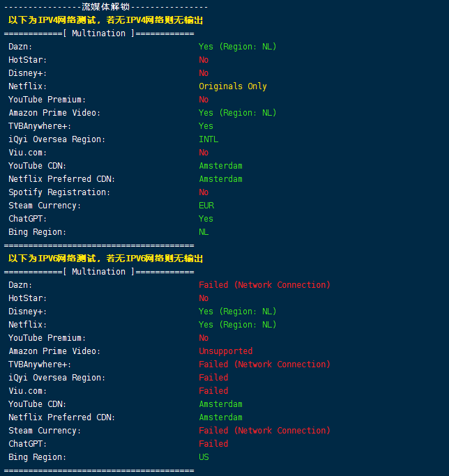Click Disney+ label in IPV6 section
The width and height of the screenshot is (449, 476).
[28, 312]
